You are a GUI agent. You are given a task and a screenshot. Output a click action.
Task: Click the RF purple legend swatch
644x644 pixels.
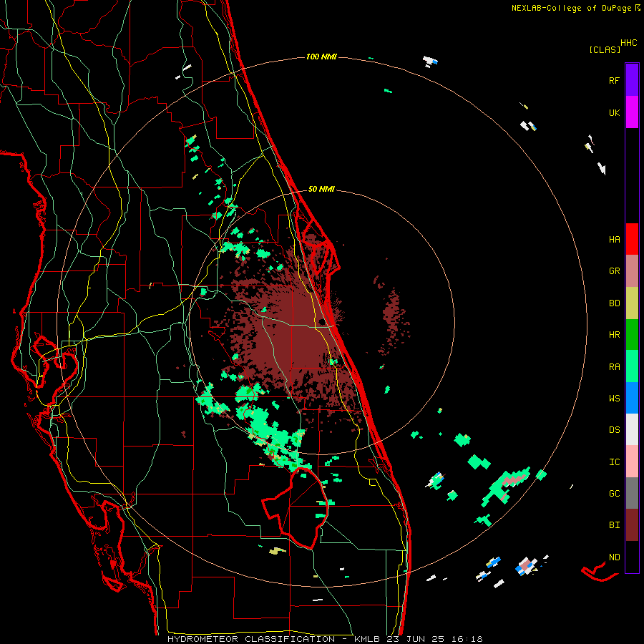632,80
